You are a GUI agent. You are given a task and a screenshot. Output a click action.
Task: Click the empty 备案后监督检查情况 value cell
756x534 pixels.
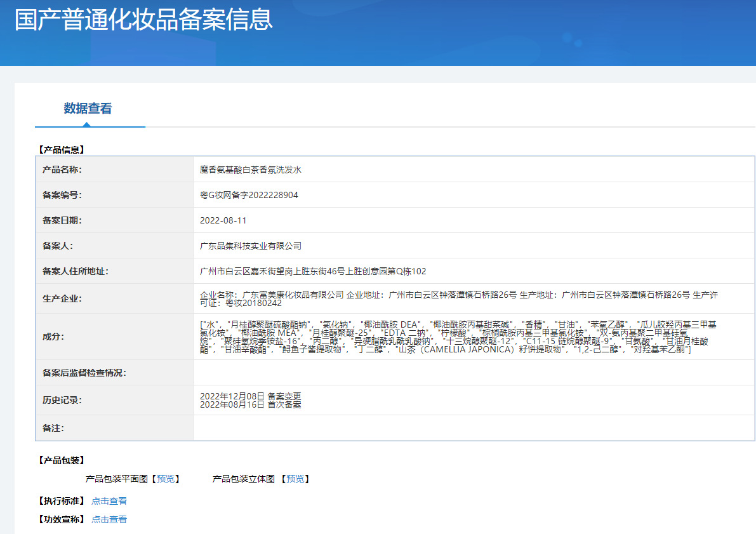(x=473, y=373)
